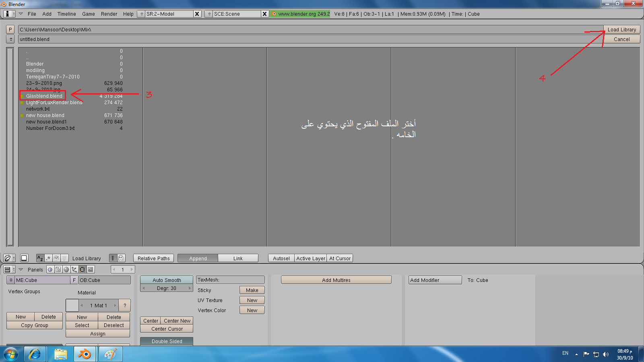The image size is (644, 362).
Task: Select Glasblend.blend in the file list
Action: tap(44, 96)
